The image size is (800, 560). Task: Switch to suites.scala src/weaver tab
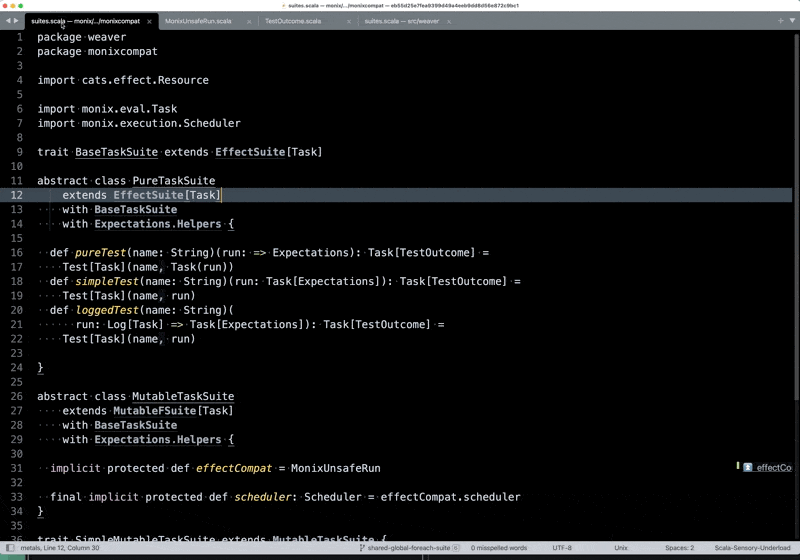(x=400, y=20)
